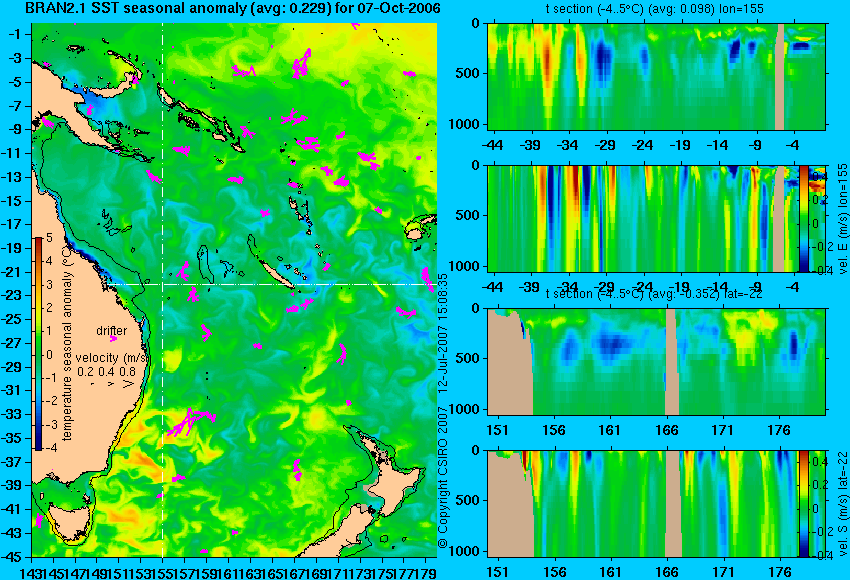Open the lon=155 temperature section plot

click(656, 76)
